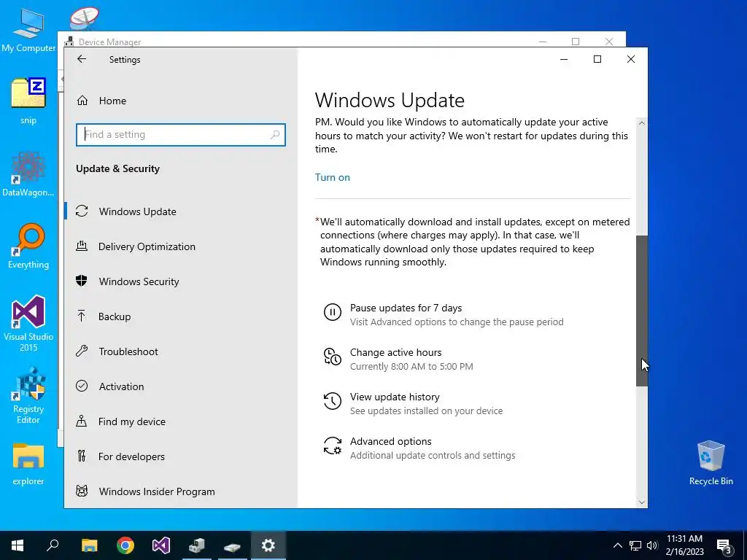Image resolution: width=747 pixels, height=560 pixels.
Task: Click the scrollbar up arrow in Settings
Action: pos(642,123)
